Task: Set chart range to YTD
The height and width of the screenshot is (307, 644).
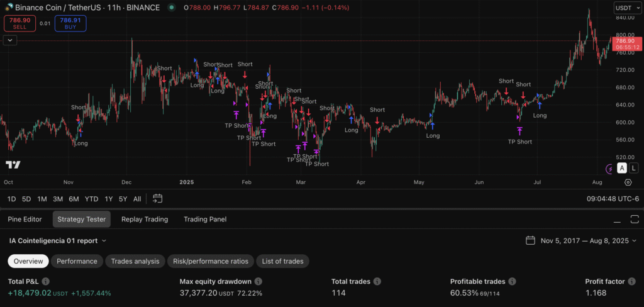Action: (x=92, y=199)
